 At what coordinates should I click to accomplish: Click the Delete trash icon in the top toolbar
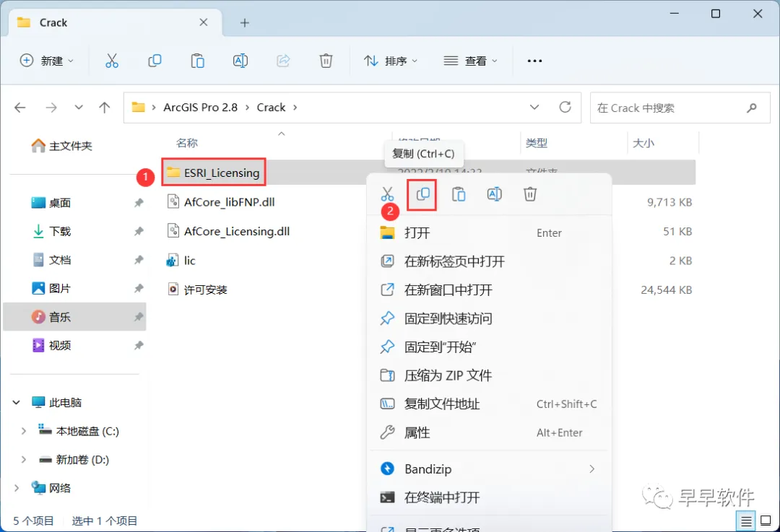326,61
